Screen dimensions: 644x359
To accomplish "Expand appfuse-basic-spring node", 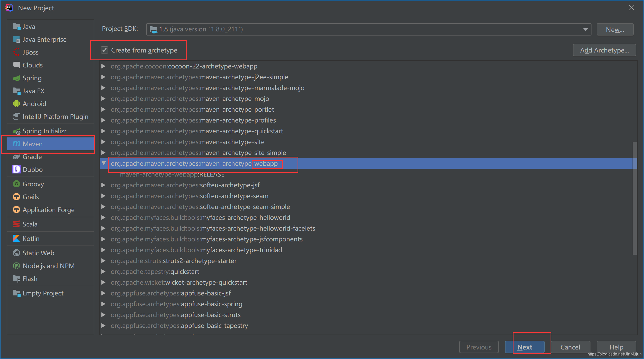I will (x=103, y=304).
